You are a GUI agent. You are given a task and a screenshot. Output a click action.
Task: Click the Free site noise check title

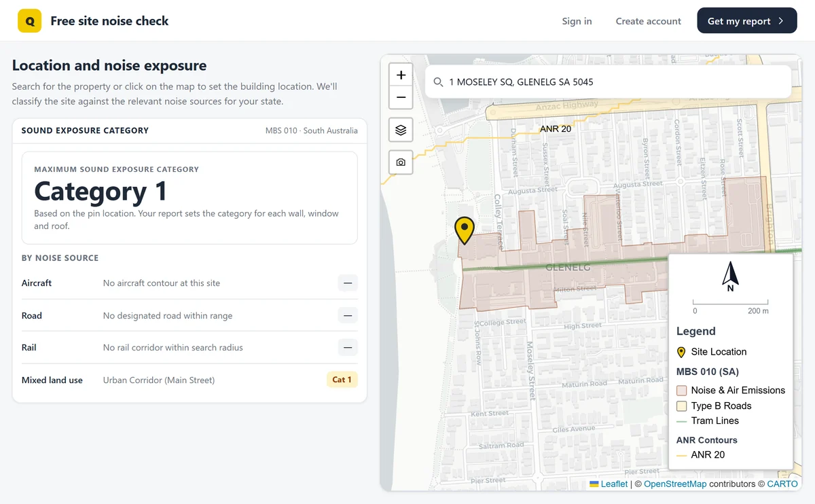pos(109,21)
